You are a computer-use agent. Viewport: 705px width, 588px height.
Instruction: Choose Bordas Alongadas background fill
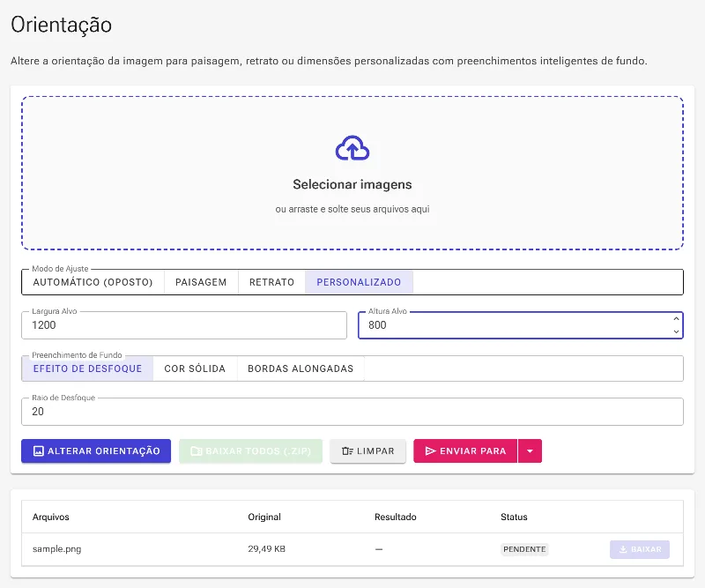(x=301, y=368)
